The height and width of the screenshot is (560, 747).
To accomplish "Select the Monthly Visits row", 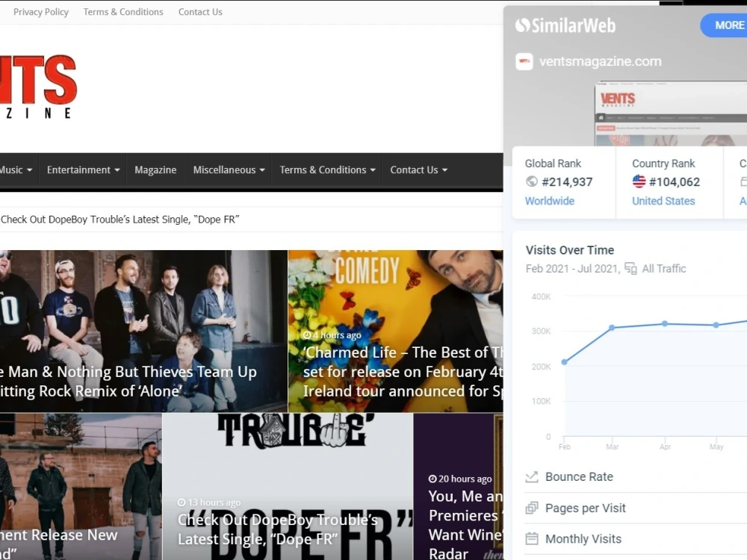I will click(x=636, y=539).
